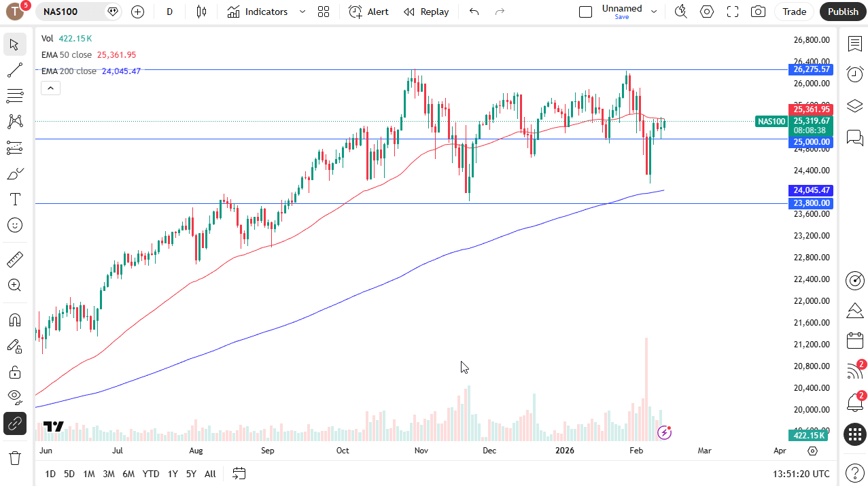Image resolution: width=868 pixels, height=486 pixels.
Task: Open the object tree layers panel
Action: click(854, 106)
